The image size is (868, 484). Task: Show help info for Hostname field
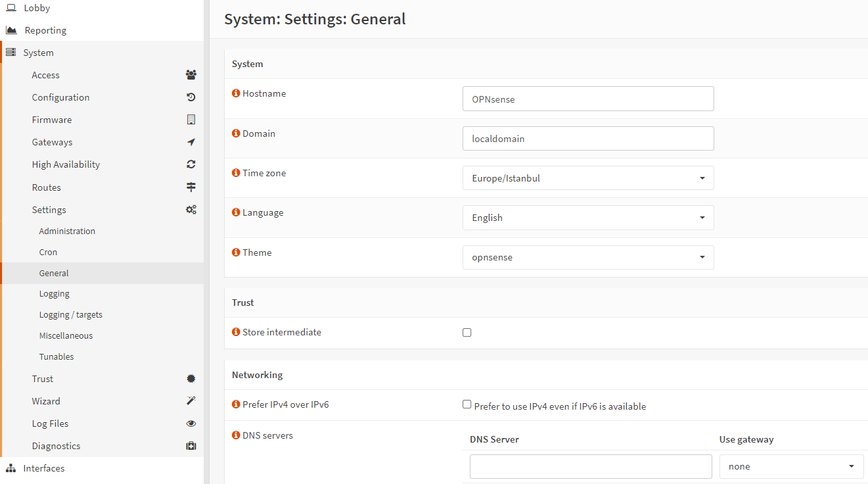point(236,93)
